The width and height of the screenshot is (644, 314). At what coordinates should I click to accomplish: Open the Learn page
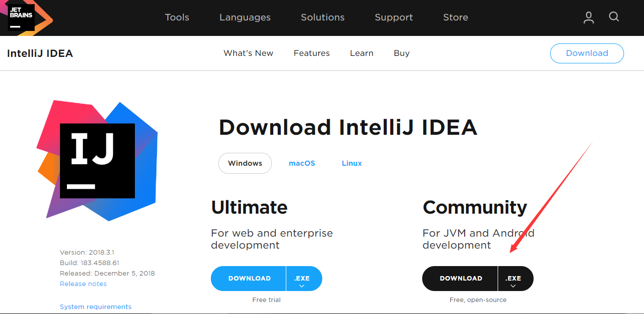tap(362, 53)
